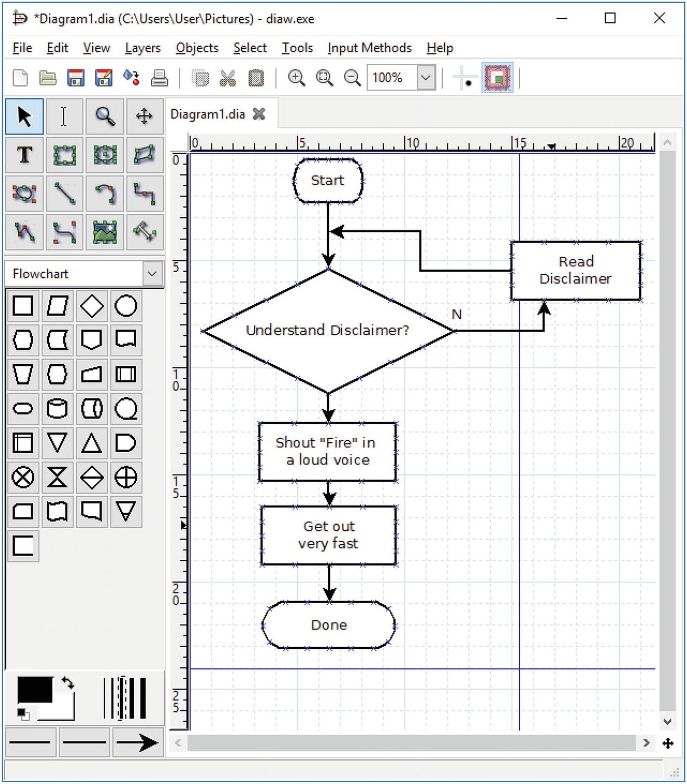Click the Open file folder icon
The height and width of the screenshot is (784, 687).
[x=48, y=78]
